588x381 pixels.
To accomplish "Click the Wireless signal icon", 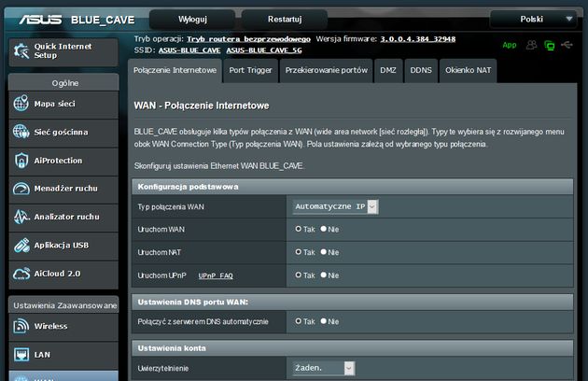I will click(21, 326).
